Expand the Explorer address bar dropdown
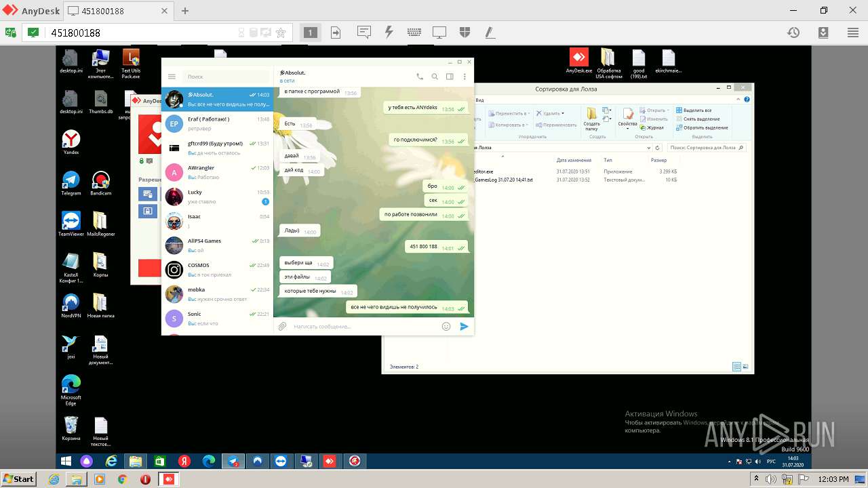 [648, 147]
